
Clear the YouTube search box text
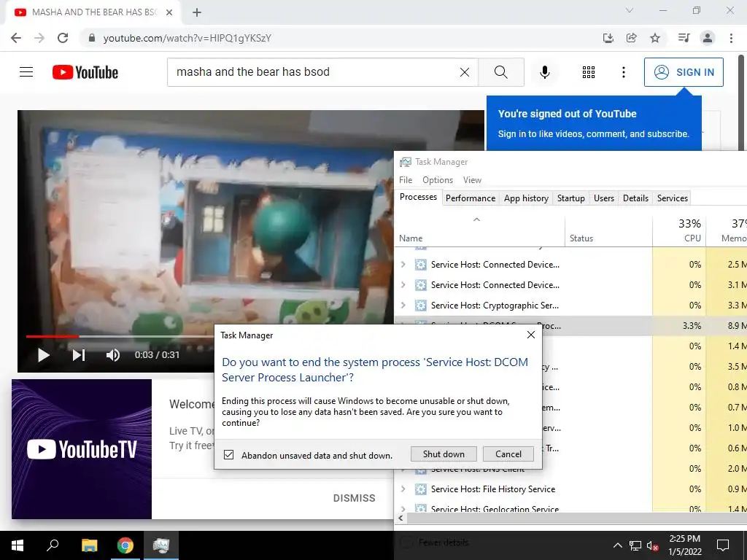coord(465,72)
